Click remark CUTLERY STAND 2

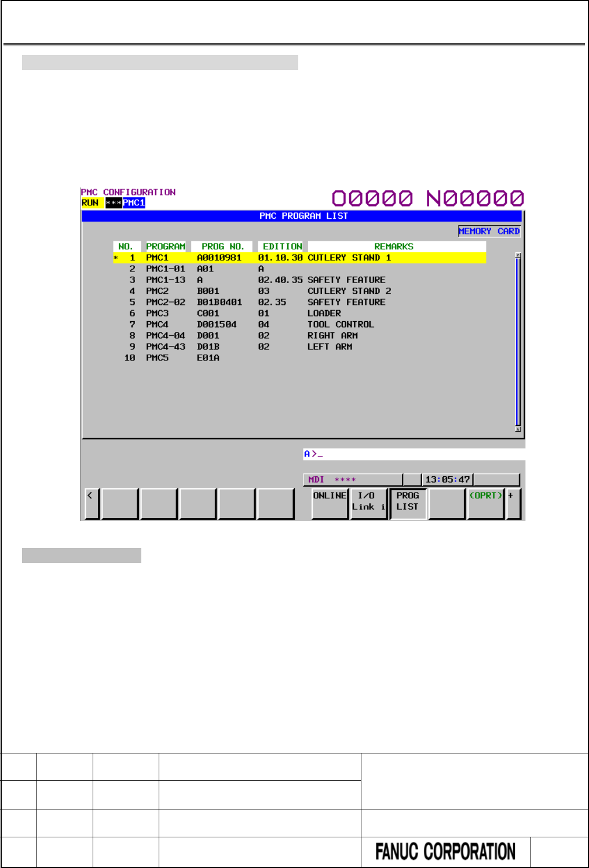point(349,291)
